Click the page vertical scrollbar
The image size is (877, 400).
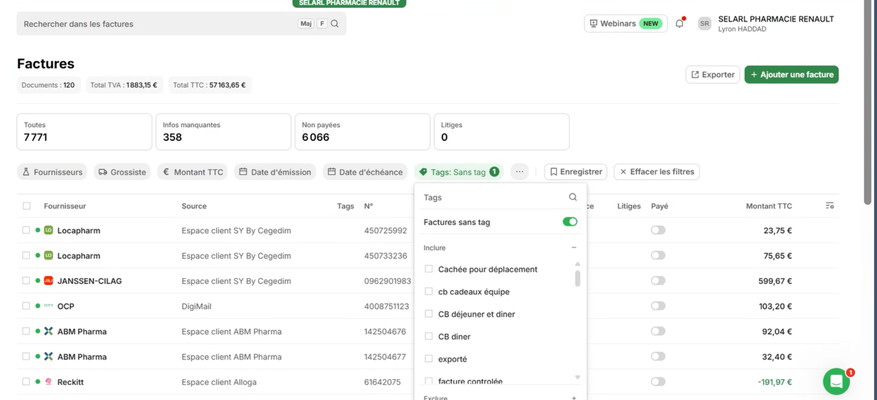pyautogui.click(x=867, y=101)
